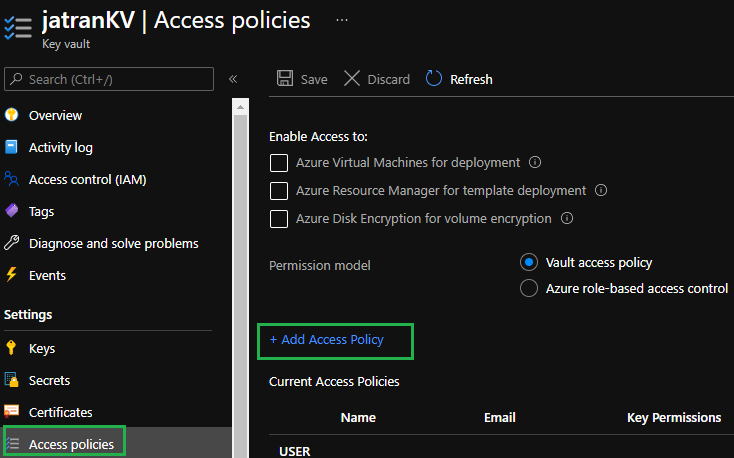Click the Save floppy disk icon
The image size is (734, 458).
(x=285, y=78)
